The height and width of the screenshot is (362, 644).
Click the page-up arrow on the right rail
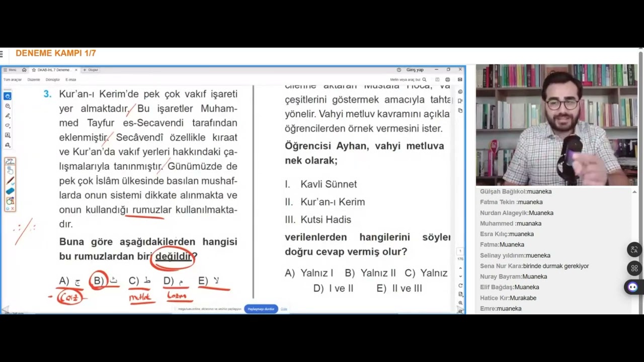460,268
